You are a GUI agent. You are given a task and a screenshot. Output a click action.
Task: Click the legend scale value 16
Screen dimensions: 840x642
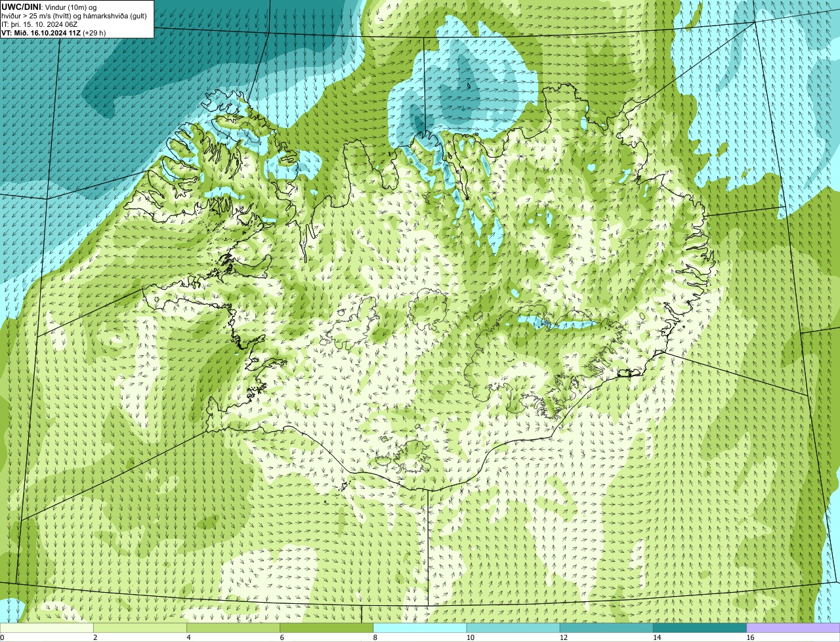(750, 637)
